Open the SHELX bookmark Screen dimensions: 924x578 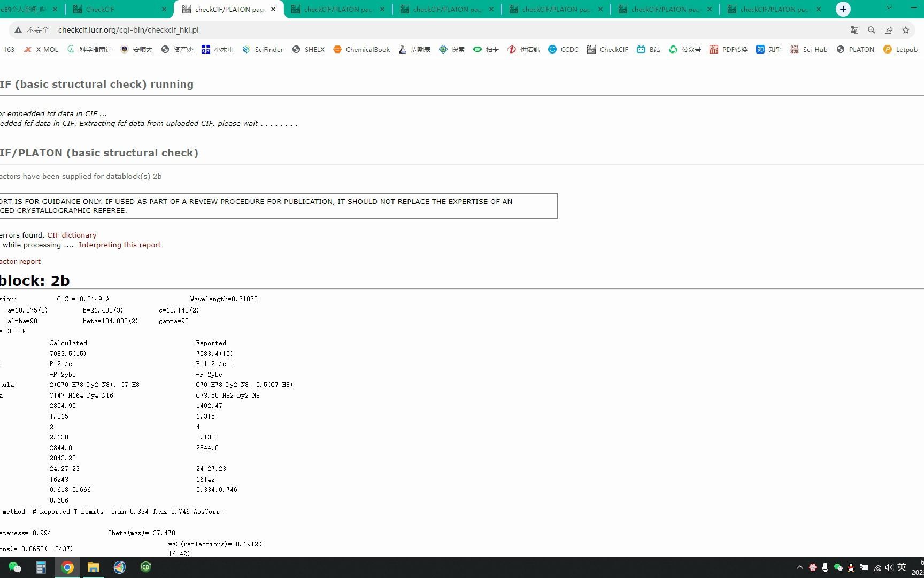pos(309,49)
